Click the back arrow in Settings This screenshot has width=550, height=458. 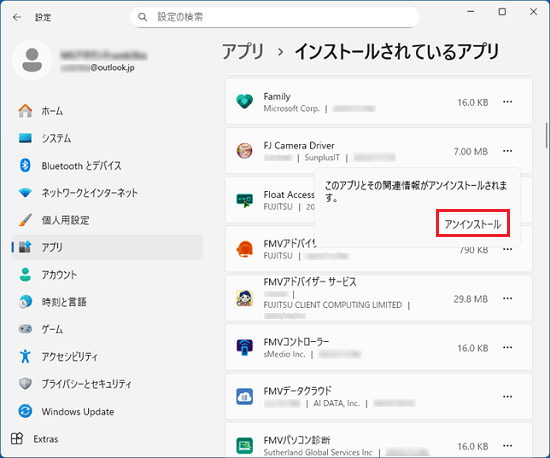(x=17, y=17)
